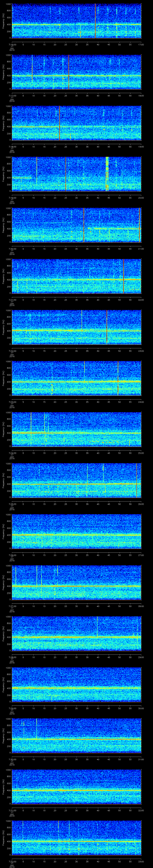Click the 7:21:00 start time label

12,300
